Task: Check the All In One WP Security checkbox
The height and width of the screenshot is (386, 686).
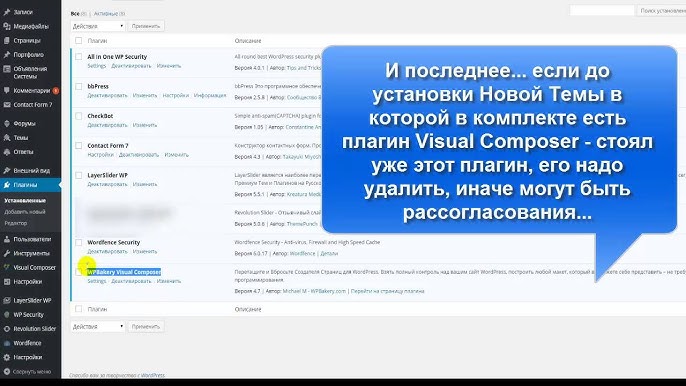Action: 78,57
